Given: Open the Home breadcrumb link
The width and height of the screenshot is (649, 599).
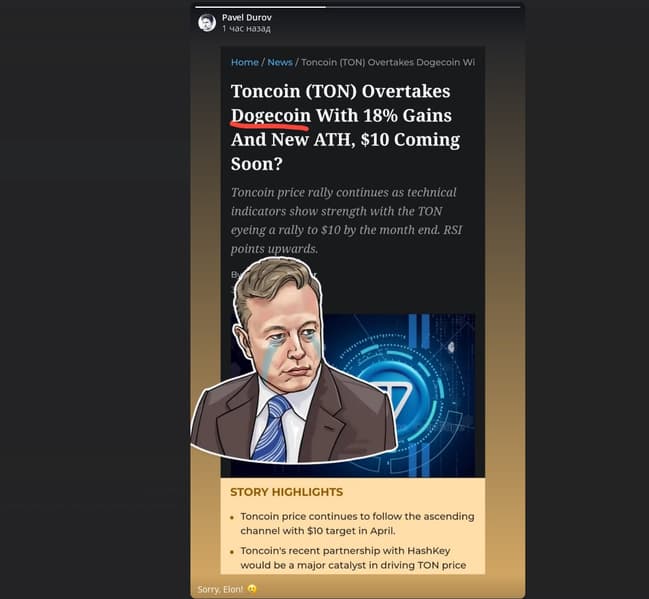Looking at the screenshot, I should (245, 62).
